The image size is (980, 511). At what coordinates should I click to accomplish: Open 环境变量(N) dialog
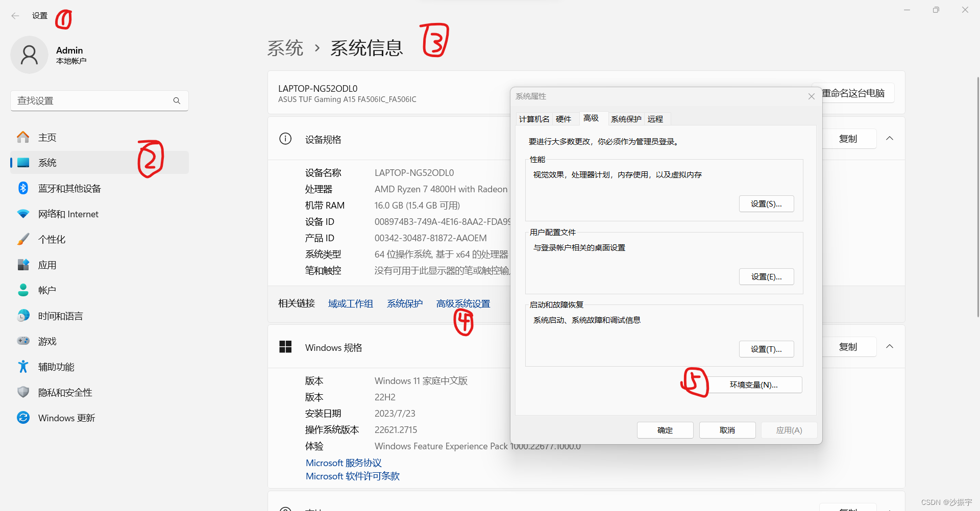753,385
